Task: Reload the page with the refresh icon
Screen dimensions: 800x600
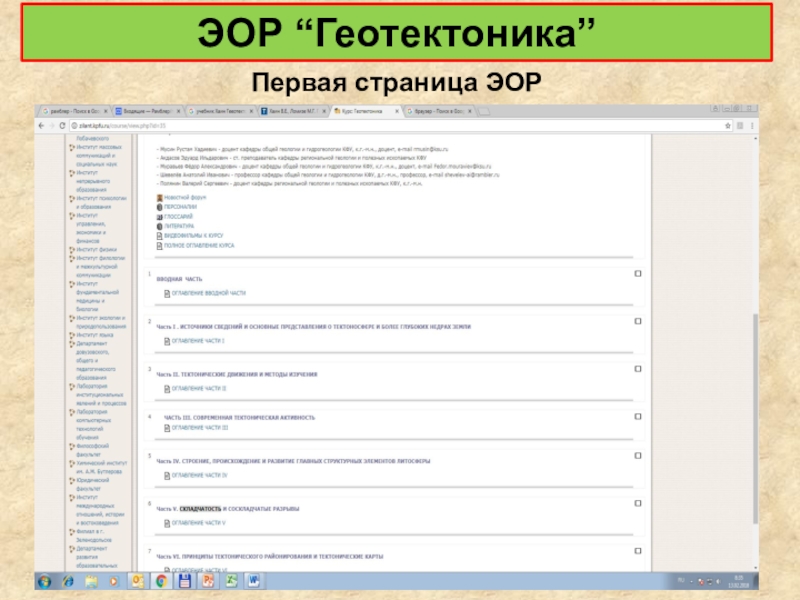Action: [x=60, y=126]
